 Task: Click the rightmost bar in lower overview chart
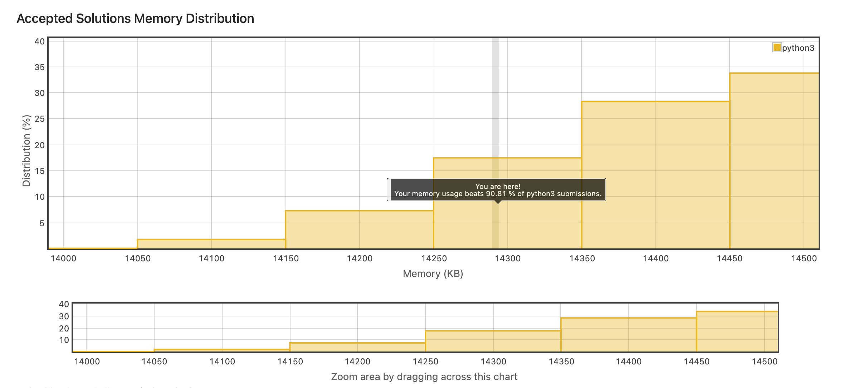click(x=737, y=331)
